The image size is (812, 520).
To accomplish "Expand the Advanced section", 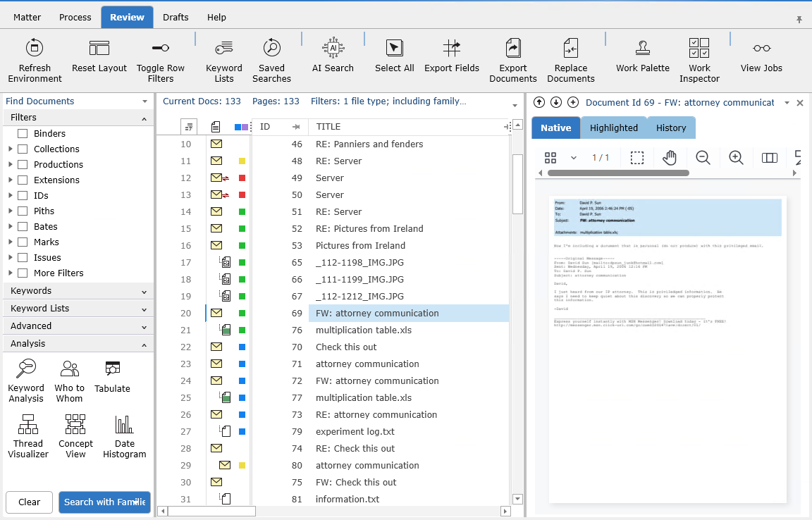I will pyautogui.click(x=144, y=328).
